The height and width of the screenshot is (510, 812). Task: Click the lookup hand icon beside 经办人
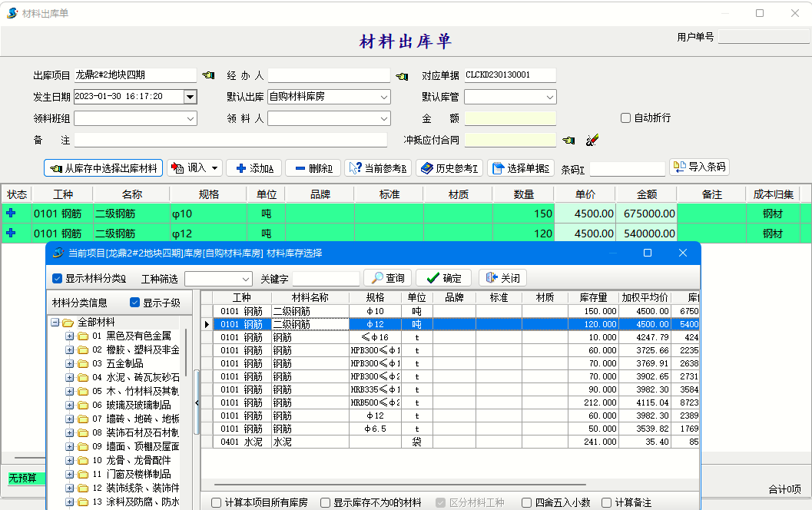pos(402,76)
